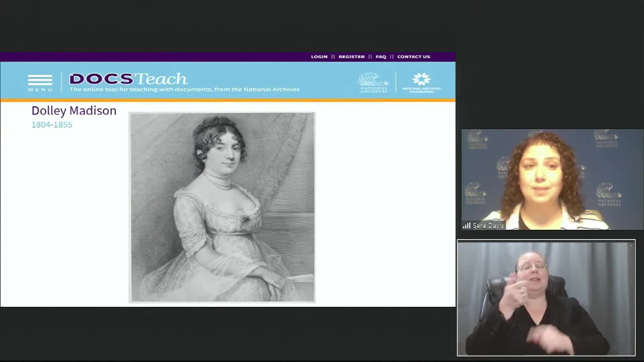The image size is (644, 362).
Task: Click the Dolley Madison heading
Action: 74,111
